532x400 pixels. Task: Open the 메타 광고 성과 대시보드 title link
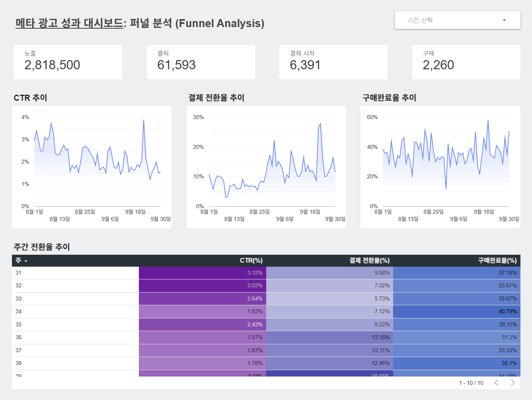point(69,23)
